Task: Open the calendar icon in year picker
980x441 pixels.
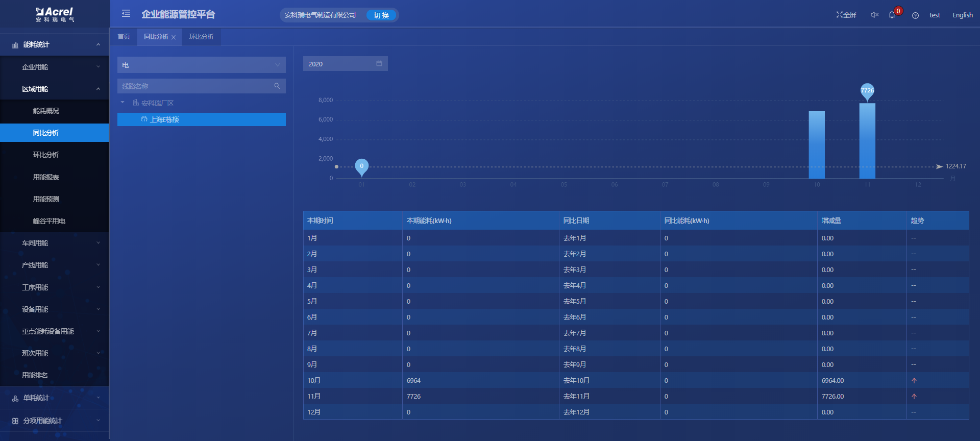Action: (x=379, y=64)
